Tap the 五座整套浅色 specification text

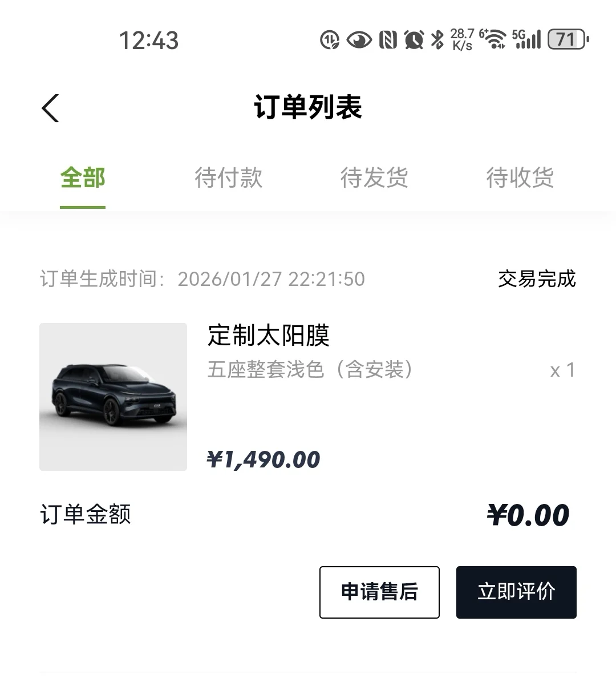tap(310, 370)
